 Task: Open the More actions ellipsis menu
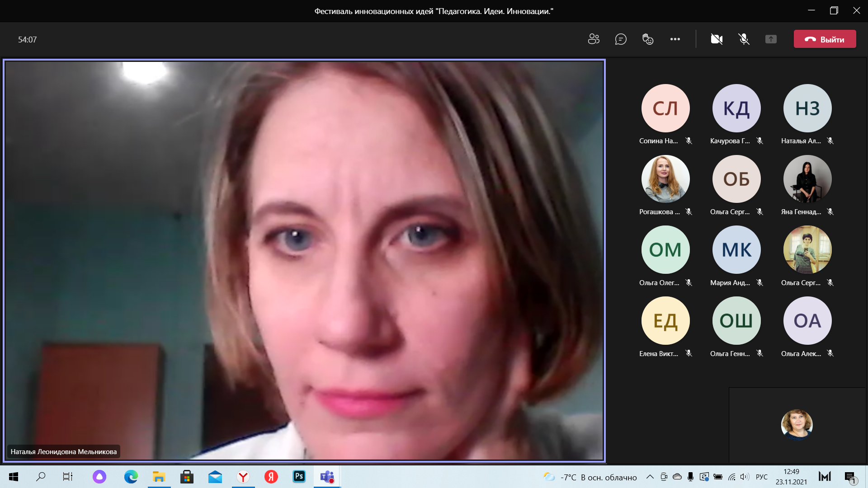tap(675, 39)
